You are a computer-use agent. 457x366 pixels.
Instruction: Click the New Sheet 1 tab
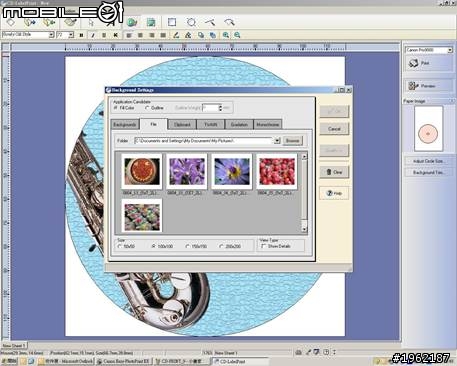click(x=14, y=346)
